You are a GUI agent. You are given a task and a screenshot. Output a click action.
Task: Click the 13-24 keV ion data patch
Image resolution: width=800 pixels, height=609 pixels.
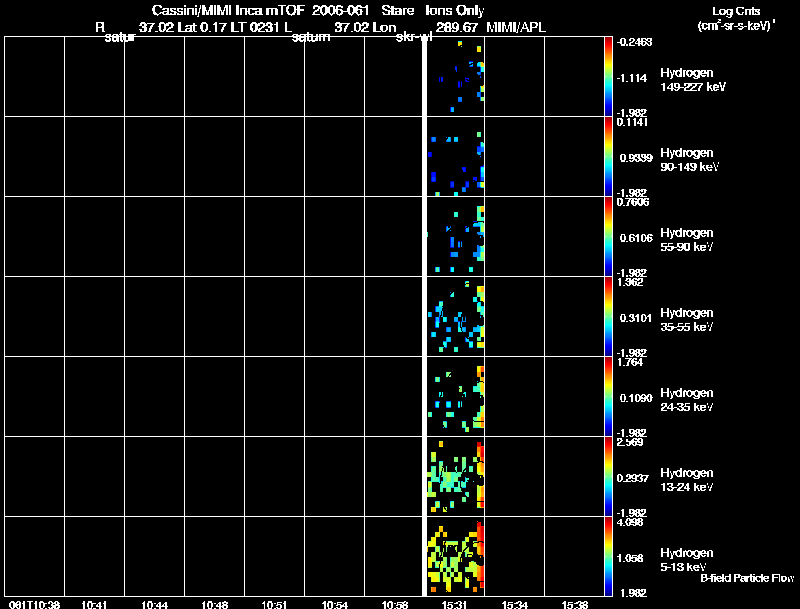tap(456, 477)
